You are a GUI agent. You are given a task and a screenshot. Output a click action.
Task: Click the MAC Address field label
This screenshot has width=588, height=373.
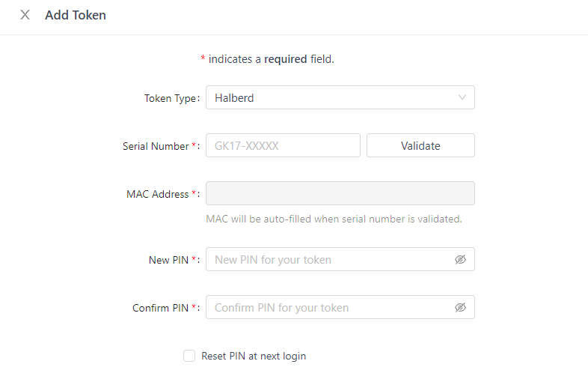coord(159,194)
